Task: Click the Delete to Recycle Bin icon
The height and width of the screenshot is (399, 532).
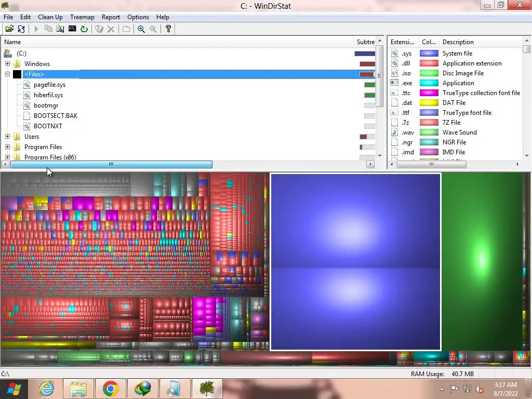Action: [x=99, y=29]
